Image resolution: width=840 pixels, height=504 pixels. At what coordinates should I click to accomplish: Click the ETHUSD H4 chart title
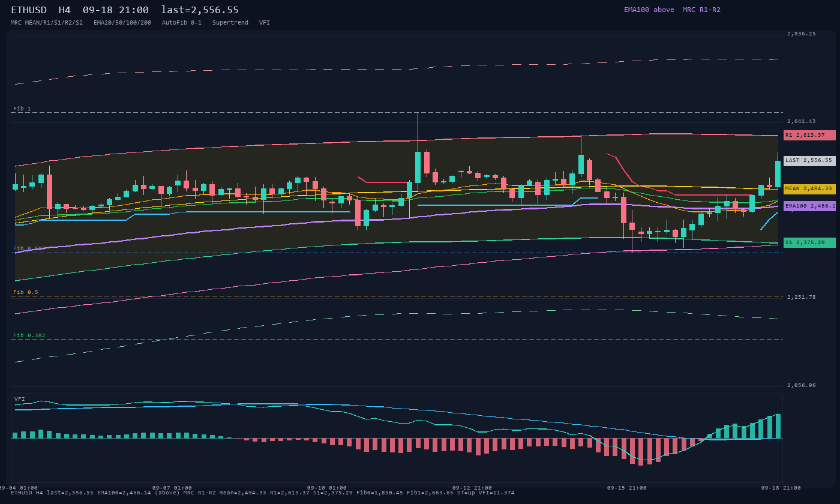coord(125,10)
